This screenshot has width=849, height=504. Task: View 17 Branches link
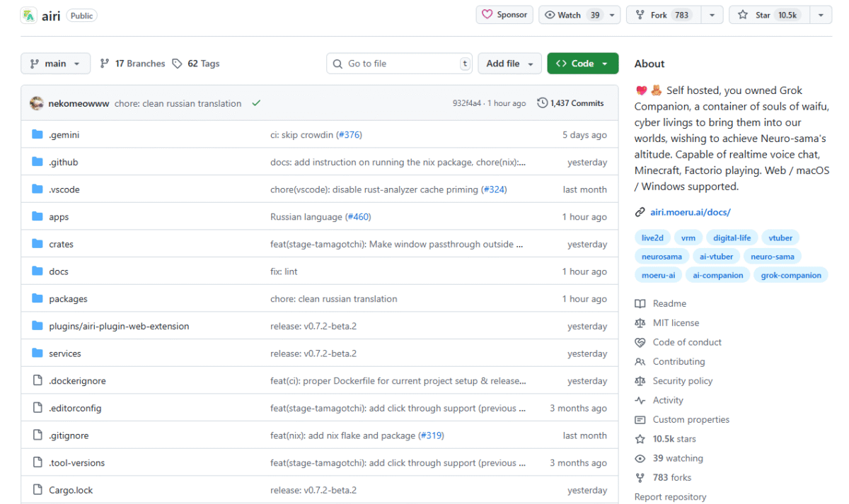[x=132, y=64]
